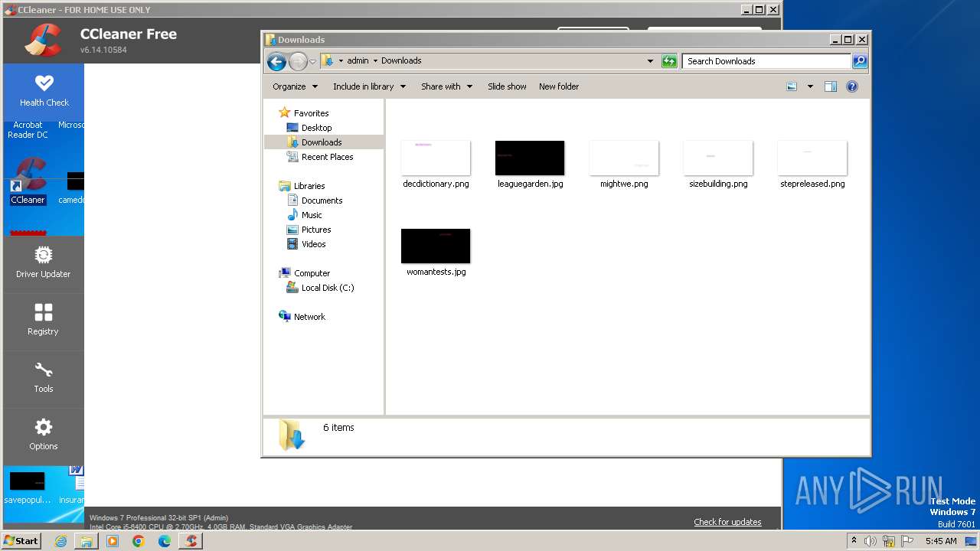Click the network tray icon
980x551 pixels.
889,541
